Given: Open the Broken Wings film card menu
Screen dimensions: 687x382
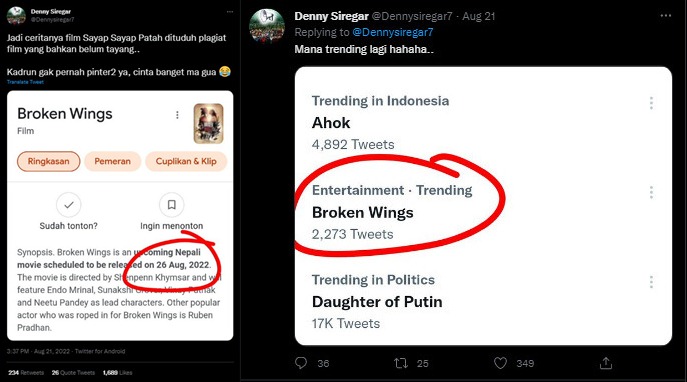Looking at the screenshot, I should [177, 115].
